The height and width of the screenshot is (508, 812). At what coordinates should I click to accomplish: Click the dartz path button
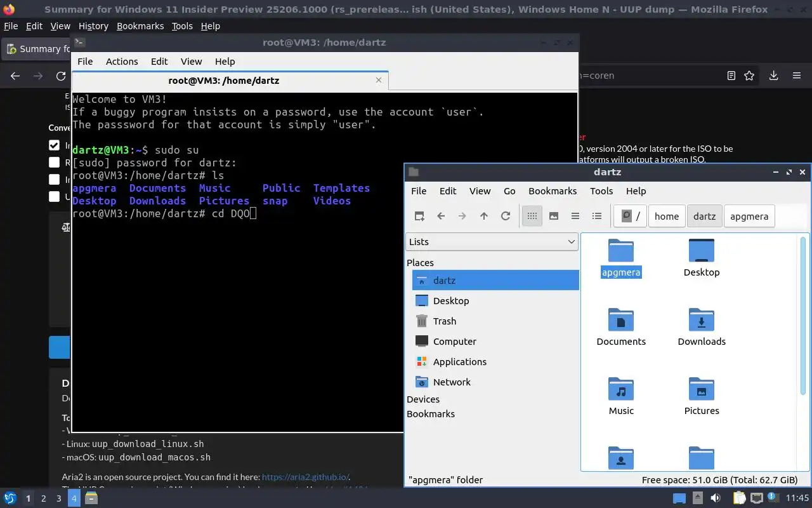click(x=704, y=216)
